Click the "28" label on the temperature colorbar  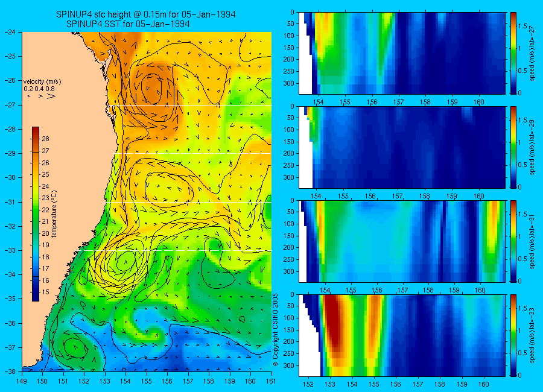[46, 139]
